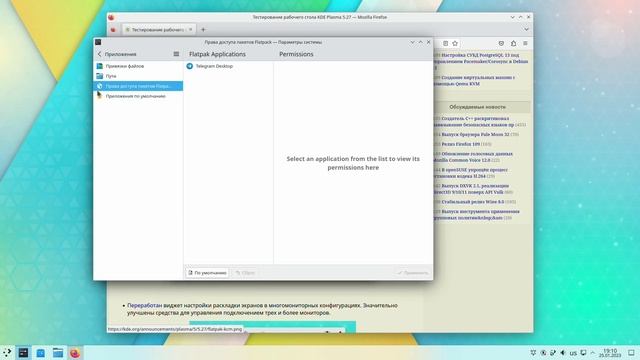Open clock showing 19:10

coord(610,353)
